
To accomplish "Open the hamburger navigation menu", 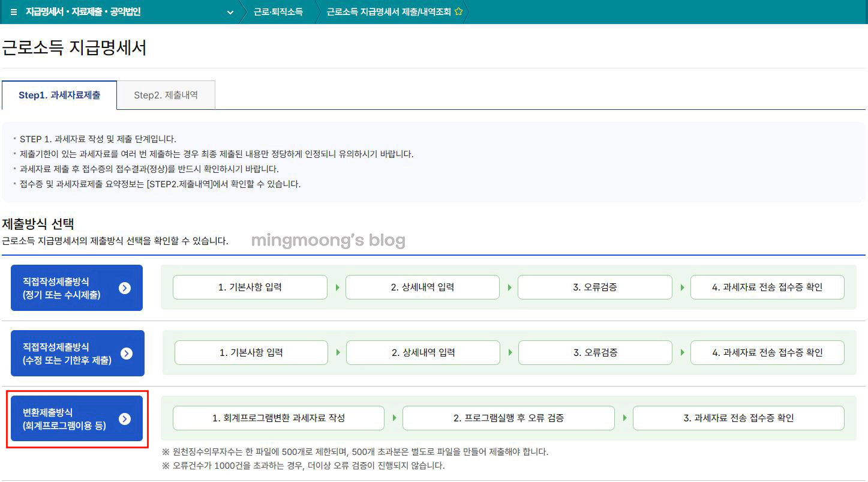I will coord(13,11).
